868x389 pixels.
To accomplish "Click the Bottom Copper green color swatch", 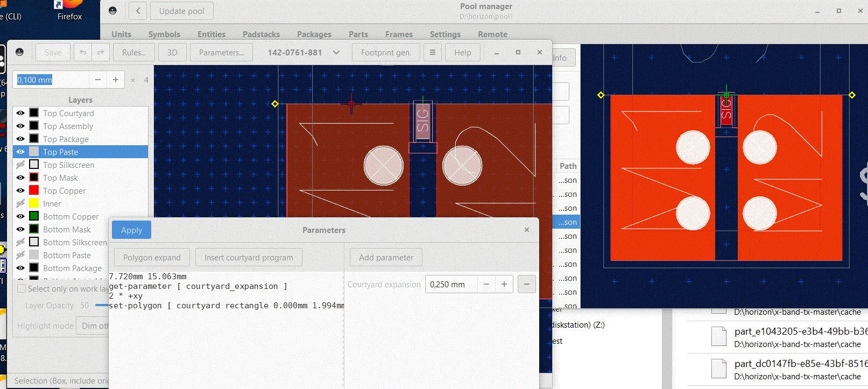I will click(x=34, y=216).
